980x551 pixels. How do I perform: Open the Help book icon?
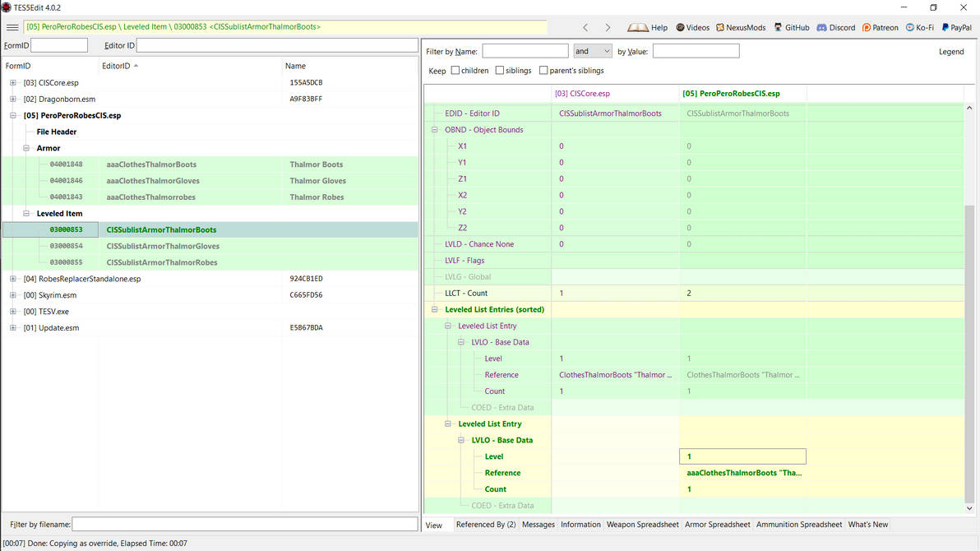click(639, 27)
